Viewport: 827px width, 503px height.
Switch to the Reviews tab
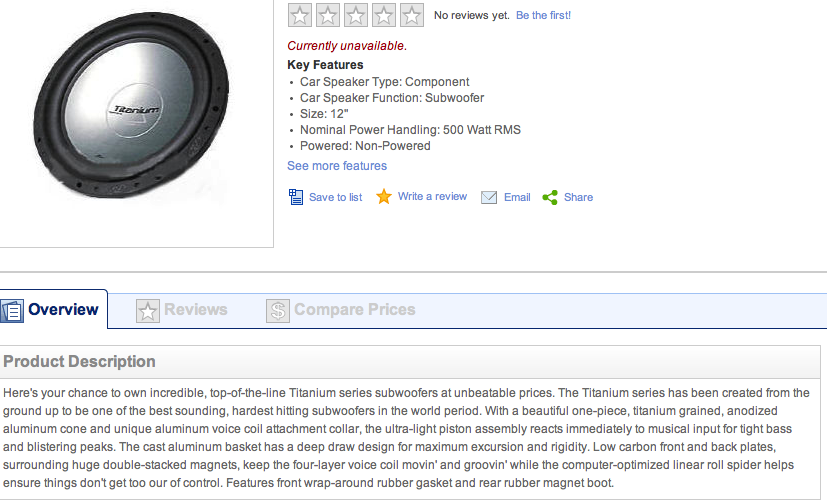182,310
